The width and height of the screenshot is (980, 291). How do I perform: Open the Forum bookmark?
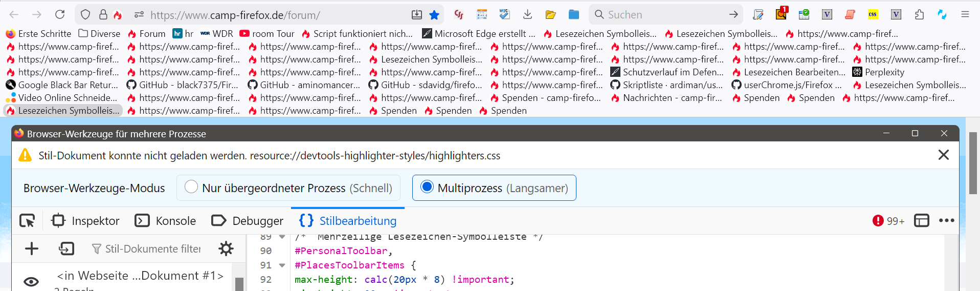(146, 34)
